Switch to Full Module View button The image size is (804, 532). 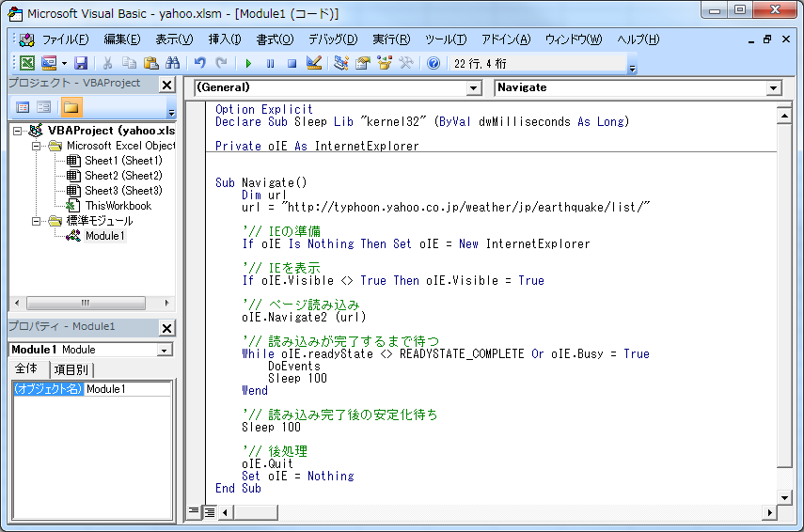coord(210,512)
